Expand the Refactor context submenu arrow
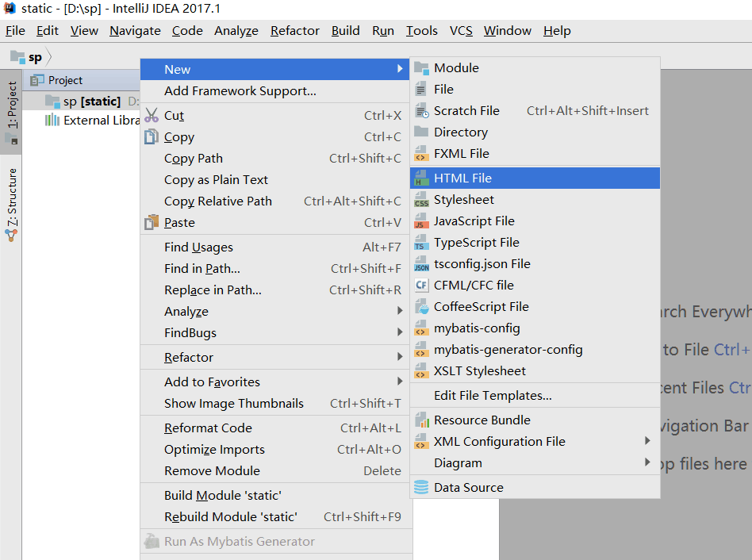This screenshot has height=560, width=752. [400, 357]
